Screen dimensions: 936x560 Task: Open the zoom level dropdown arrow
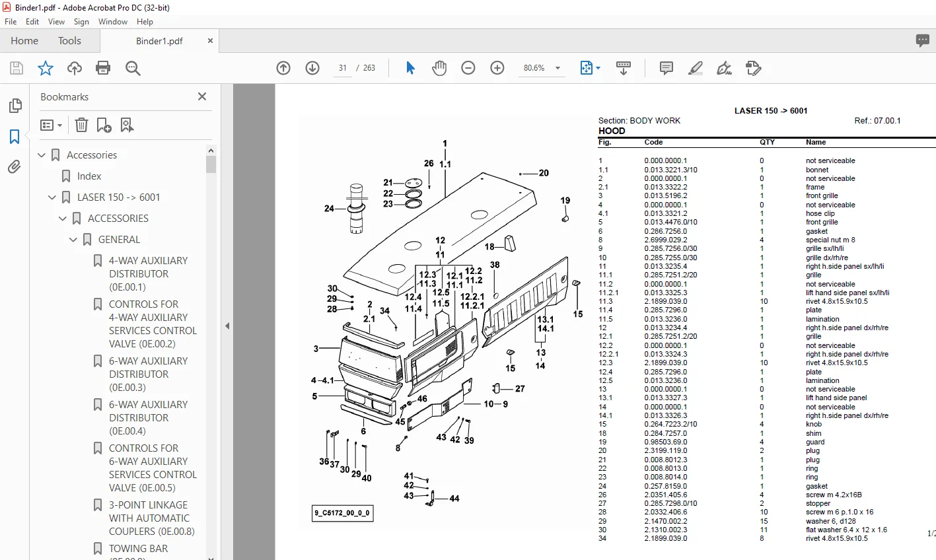[558, 68]
